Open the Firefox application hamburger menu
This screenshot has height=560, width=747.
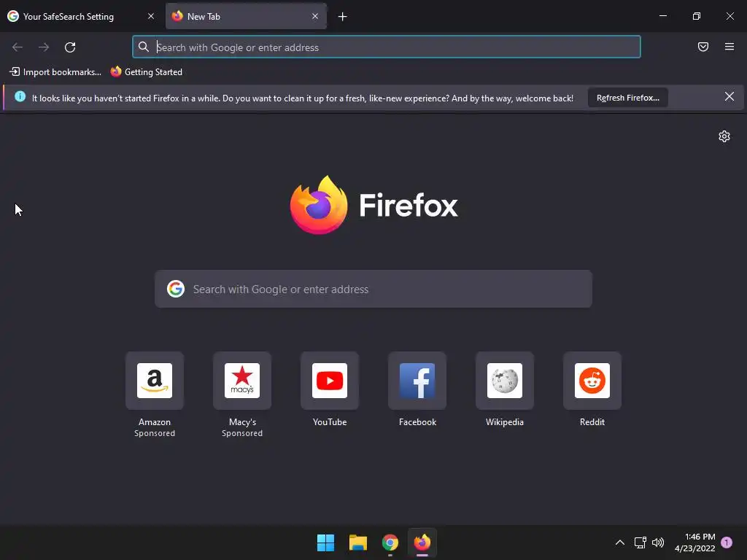coord(729,47)
